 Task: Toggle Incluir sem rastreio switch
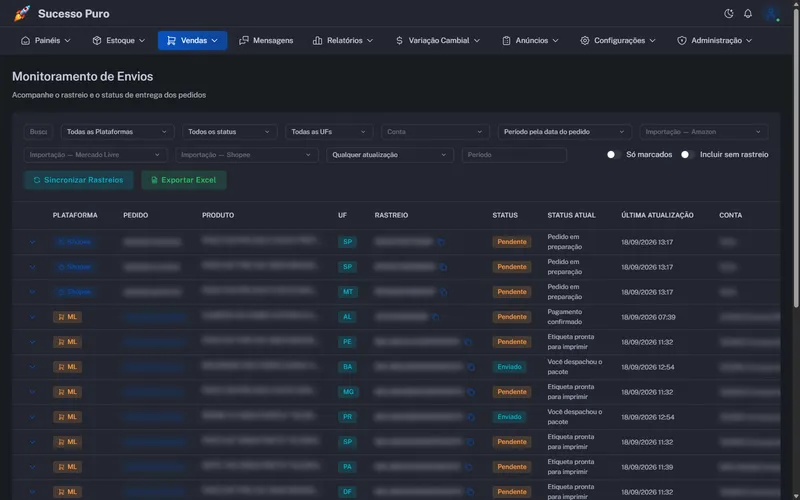pyautogui.click(x=687, y=155)
